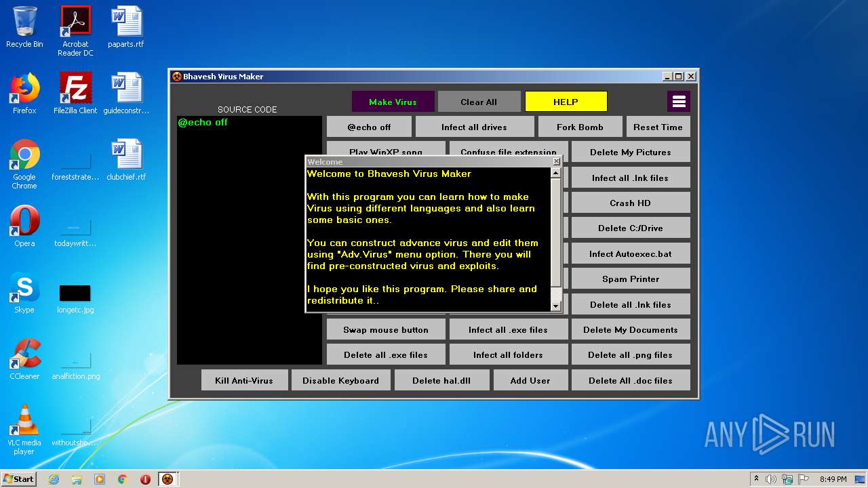Screen dimensions: 868x488
Task: Launch Acrobat Reader DC shortcut
Action: 75,31
